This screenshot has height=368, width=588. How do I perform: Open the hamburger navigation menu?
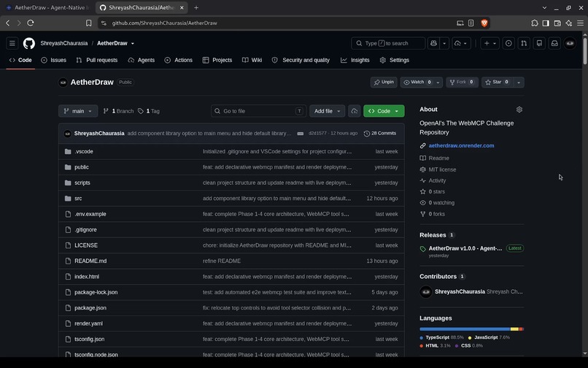pos(12,43)
